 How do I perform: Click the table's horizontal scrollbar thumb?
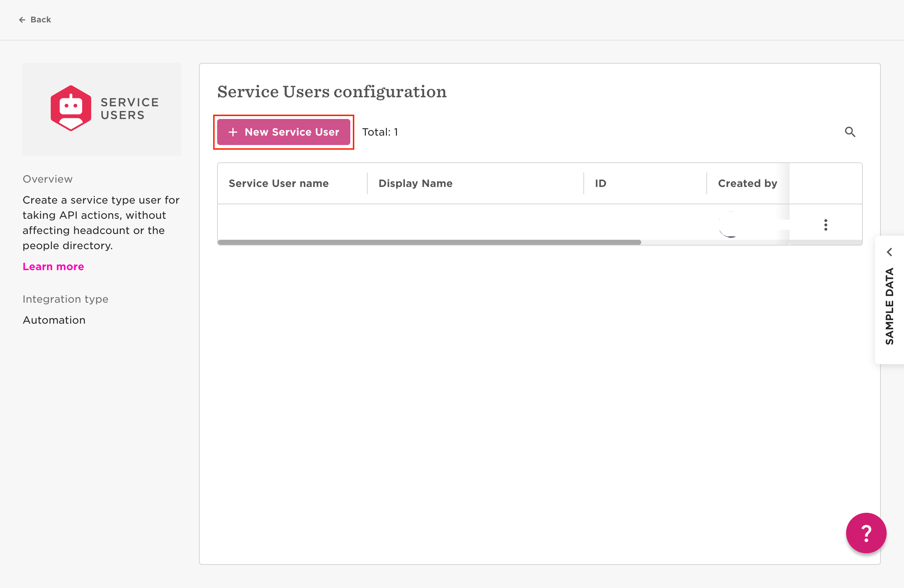(429, 242)
